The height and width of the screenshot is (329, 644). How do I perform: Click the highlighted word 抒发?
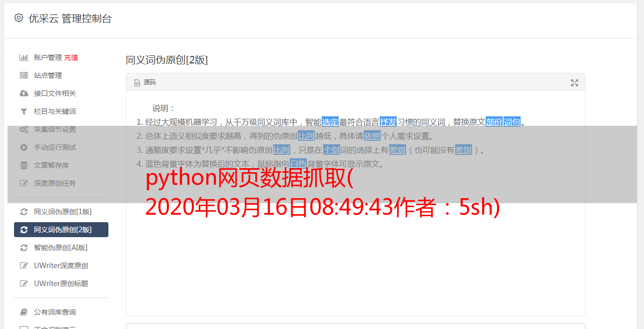pyautogui.click(x=388, y=122)
